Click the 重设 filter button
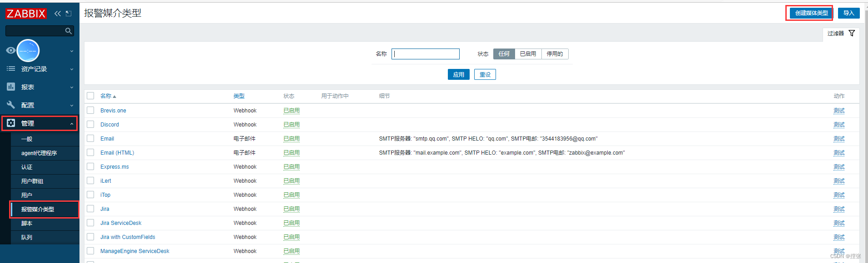Image resolution: width=868 pixels, height=263 pixels. click(485, 74)
